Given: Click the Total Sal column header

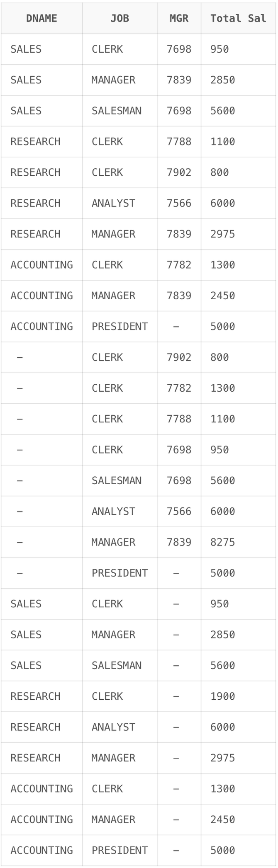Looking at the screenshot, I should coord(238,18).
